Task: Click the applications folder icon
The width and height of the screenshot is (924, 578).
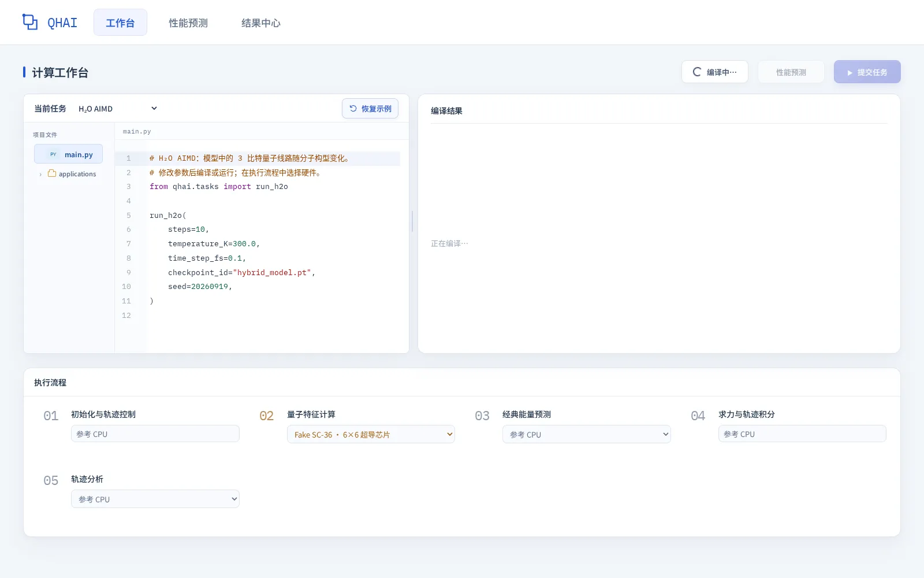Action: point(52,173)
